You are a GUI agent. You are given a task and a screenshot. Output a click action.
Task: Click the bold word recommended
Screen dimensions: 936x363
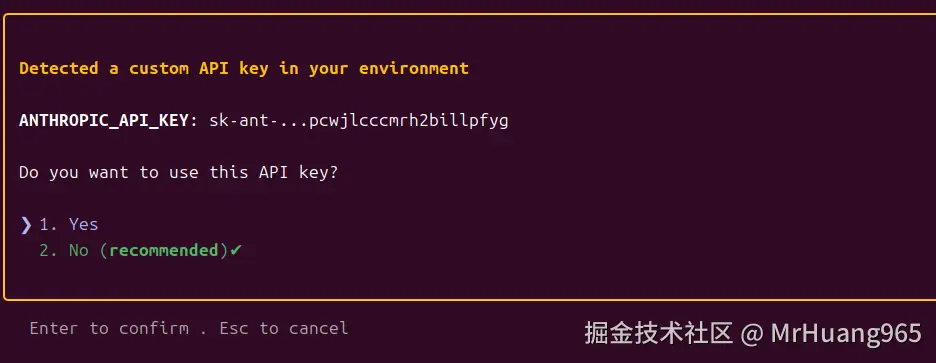click(x=164, y=251)
